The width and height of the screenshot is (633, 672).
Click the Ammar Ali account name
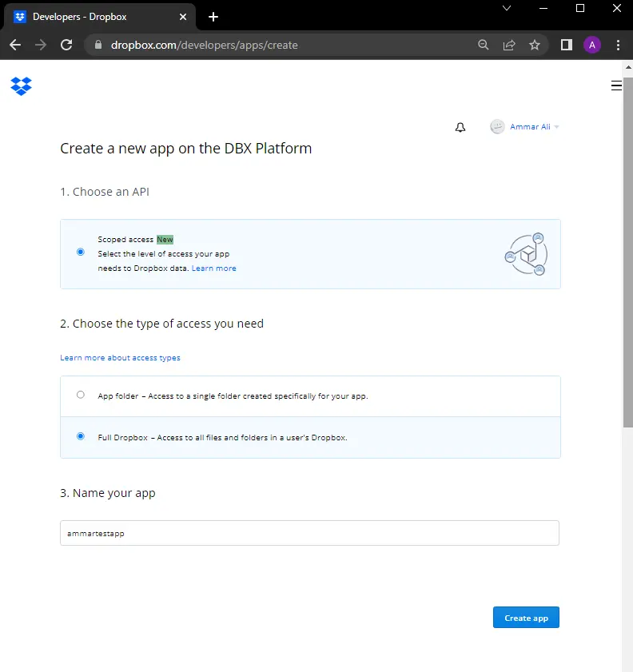click(530, 127)
